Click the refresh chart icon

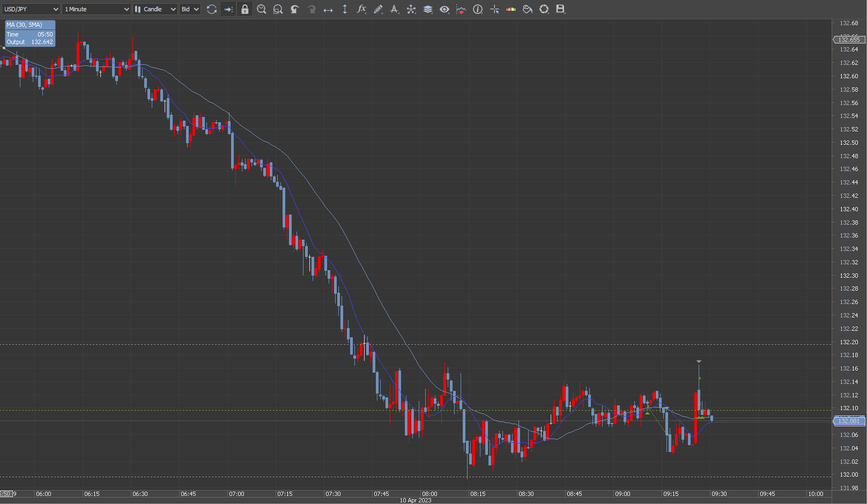(x=212, y=9)
